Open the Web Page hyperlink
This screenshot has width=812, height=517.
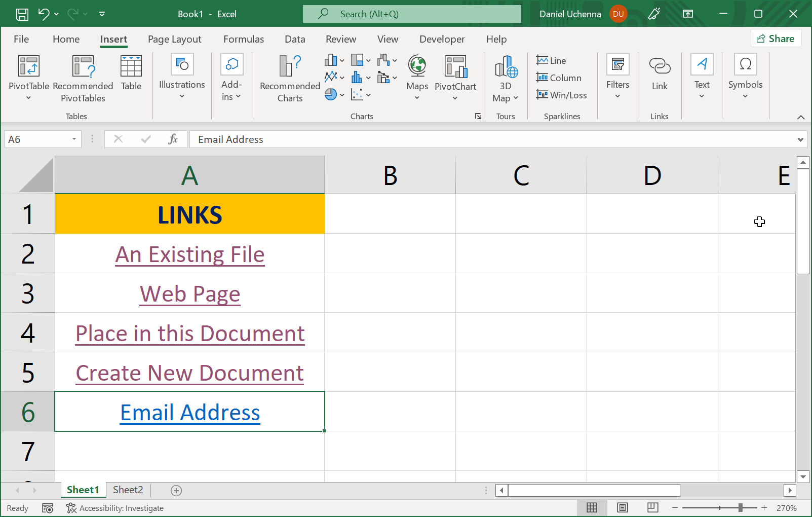[189, 293]
